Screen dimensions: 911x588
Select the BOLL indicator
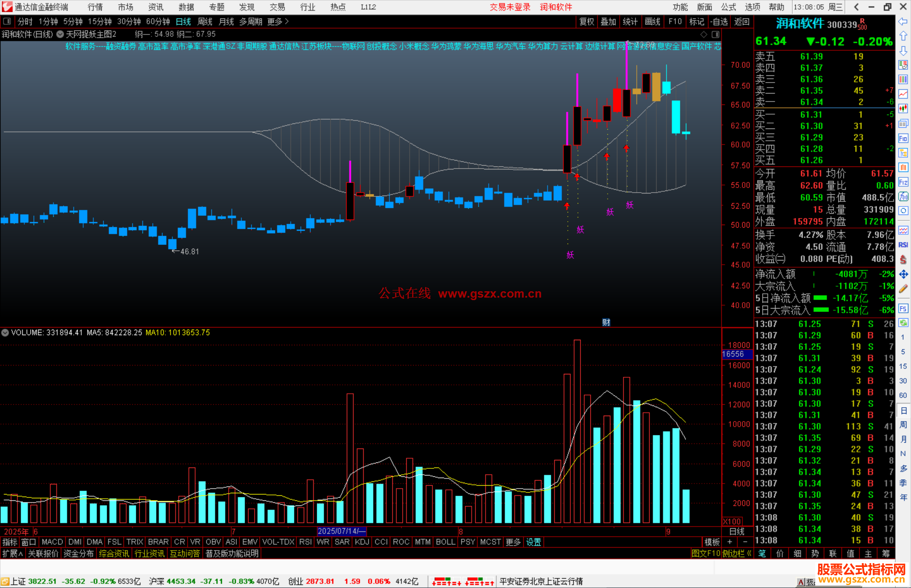446,542
